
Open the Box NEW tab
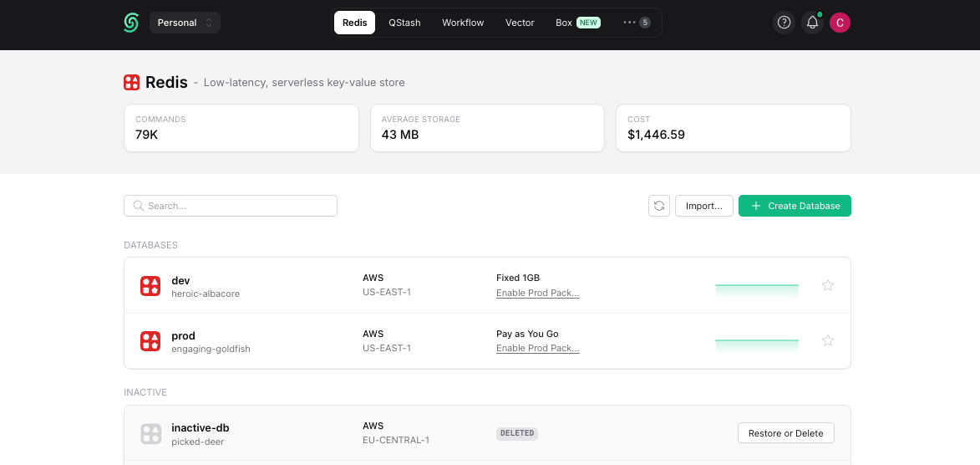coord(577,23)
